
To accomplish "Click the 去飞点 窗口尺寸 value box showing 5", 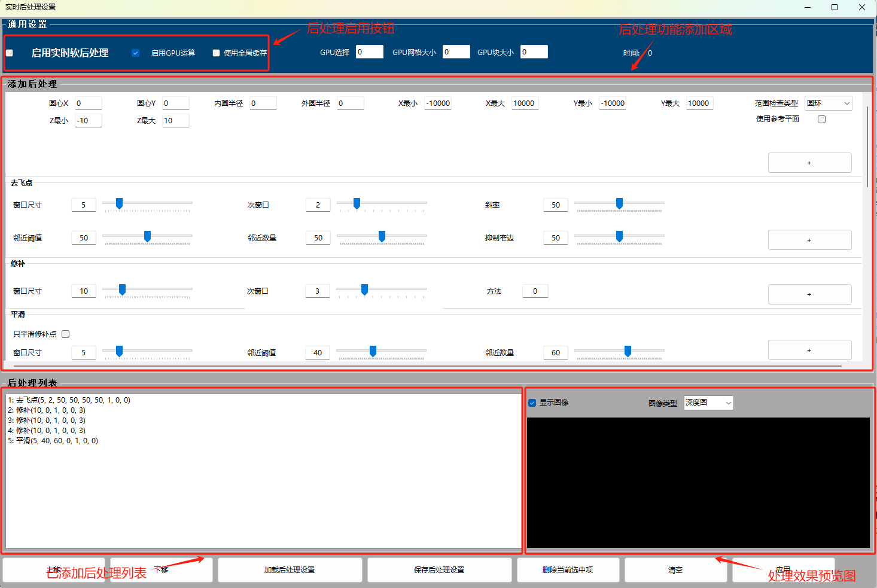I will 84,205.
